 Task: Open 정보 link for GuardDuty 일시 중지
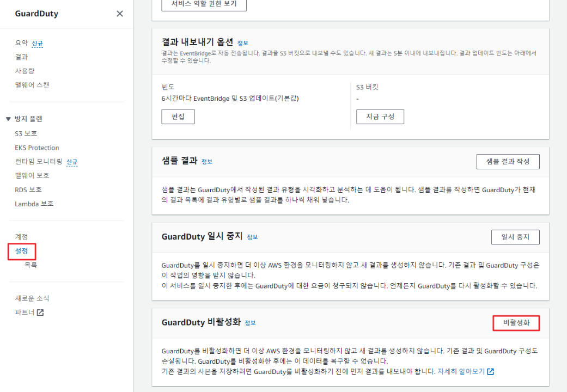tap(252, 237)
